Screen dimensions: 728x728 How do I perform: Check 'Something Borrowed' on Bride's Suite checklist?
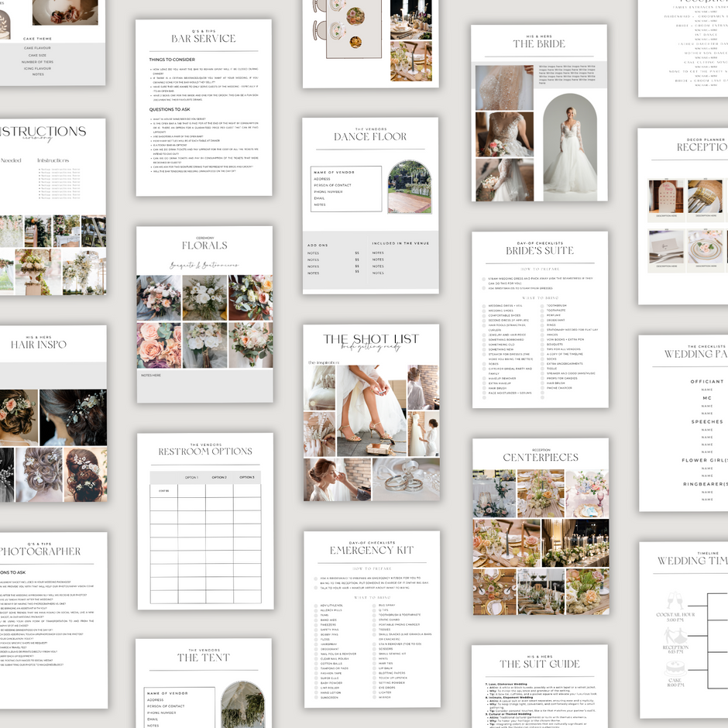pos(484,340)
